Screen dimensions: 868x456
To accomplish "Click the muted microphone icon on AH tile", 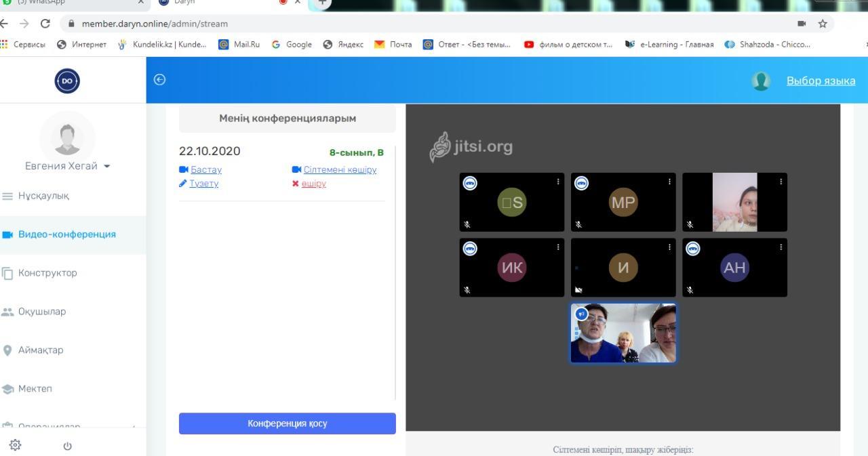I will (690, 290).
